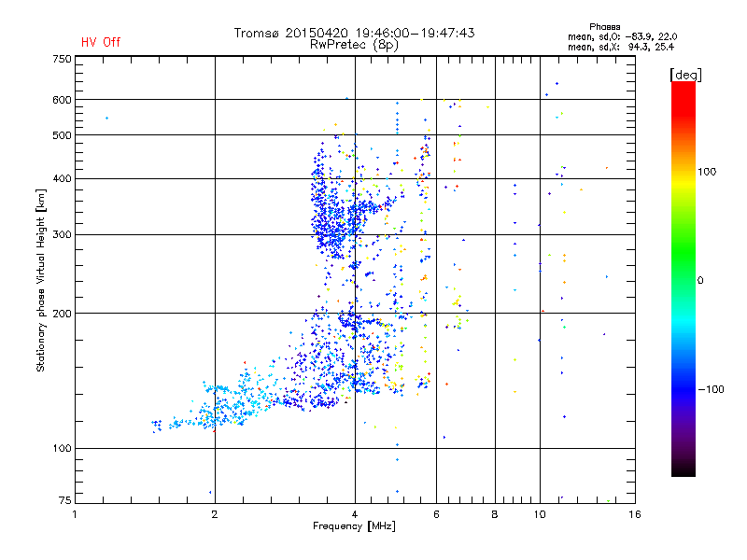Click the colorbar tick label '0'

tap(700, 281)
